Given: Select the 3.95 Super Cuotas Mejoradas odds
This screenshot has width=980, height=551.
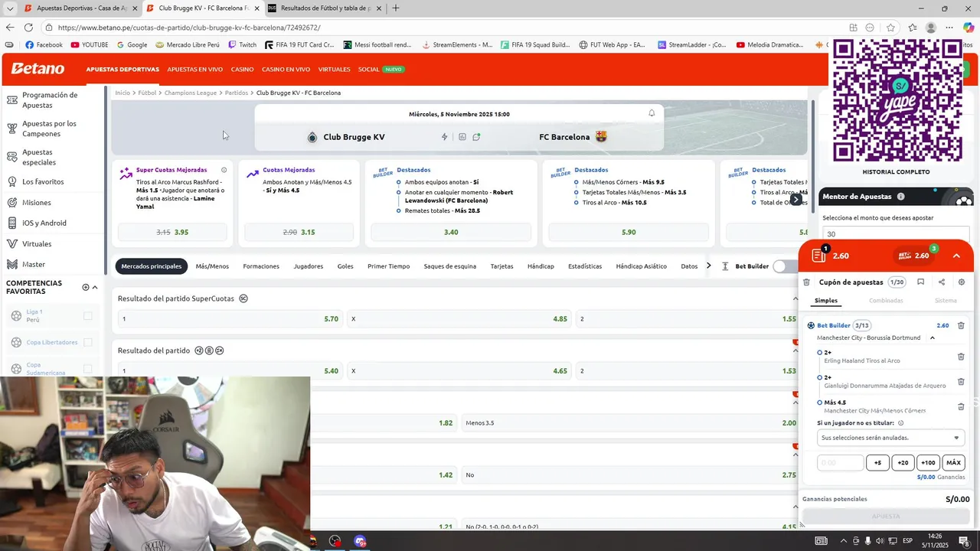Looking at the screenshot, I should click(172, 232).
